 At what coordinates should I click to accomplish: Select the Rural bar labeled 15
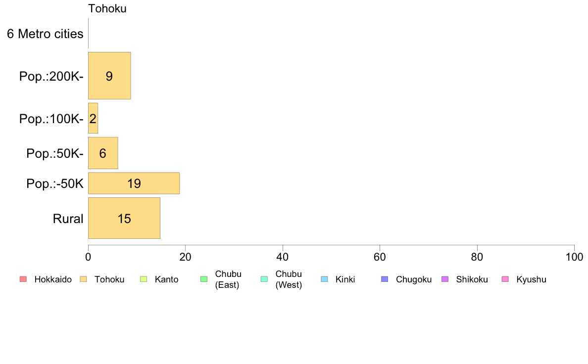click(x=124, y=218)
